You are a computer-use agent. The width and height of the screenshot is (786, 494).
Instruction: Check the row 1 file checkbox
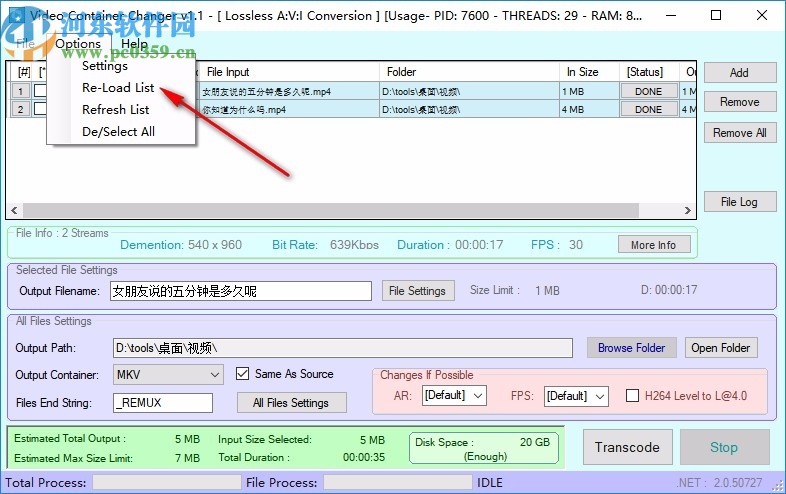pyautogui.click(x=40, y=91)
